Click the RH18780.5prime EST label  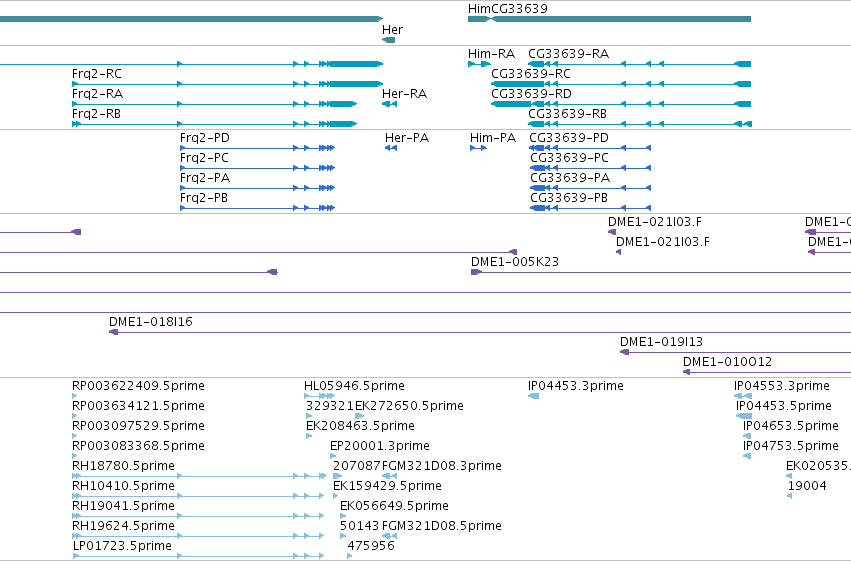coord(123,466)
